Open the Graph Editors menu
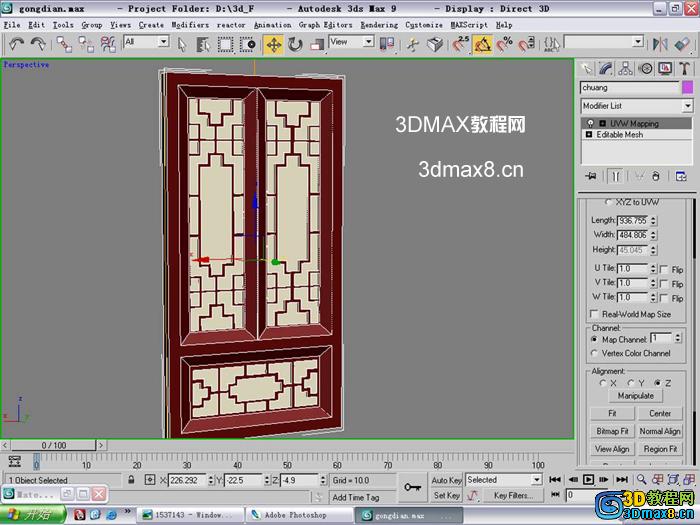The width and height of the screenshot is (700, 525). [x=325, y=25]
